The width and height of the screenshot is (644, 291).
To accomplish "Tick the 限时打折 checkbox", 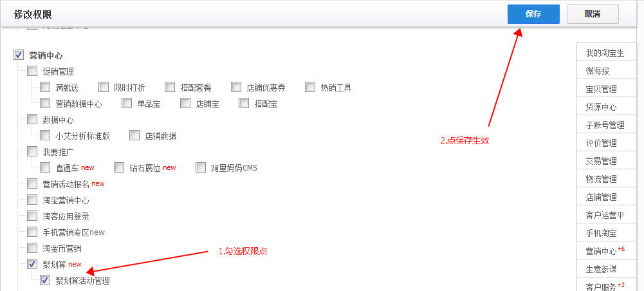I will coord(104,87).
